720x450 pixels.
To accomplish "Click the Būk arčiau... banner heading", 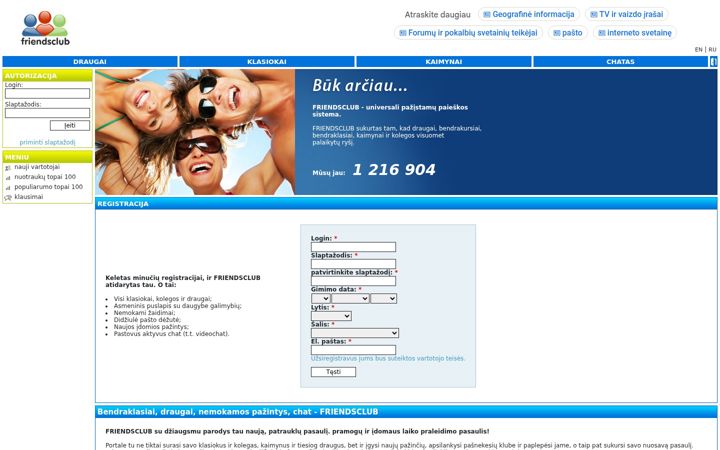I will click(360, 86).
